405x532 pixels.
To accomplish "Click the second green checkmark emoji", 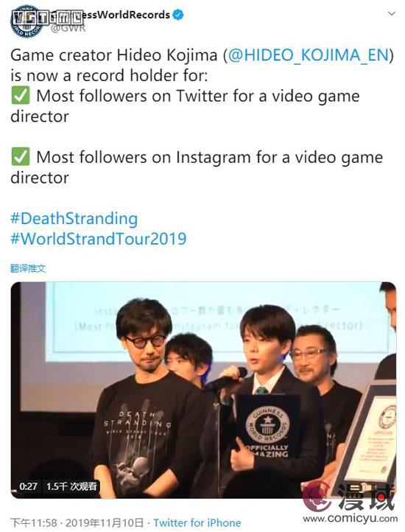I will [21, 156].
